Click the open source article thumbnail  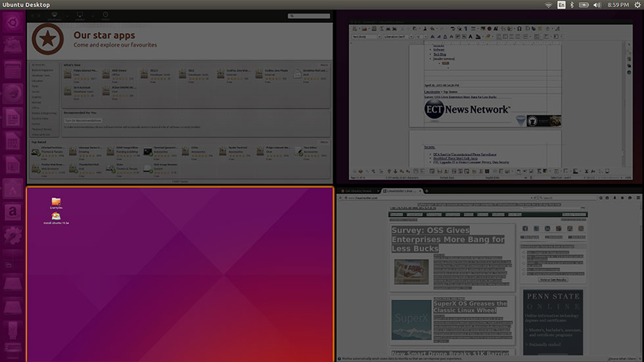click(x=411, y=271)
